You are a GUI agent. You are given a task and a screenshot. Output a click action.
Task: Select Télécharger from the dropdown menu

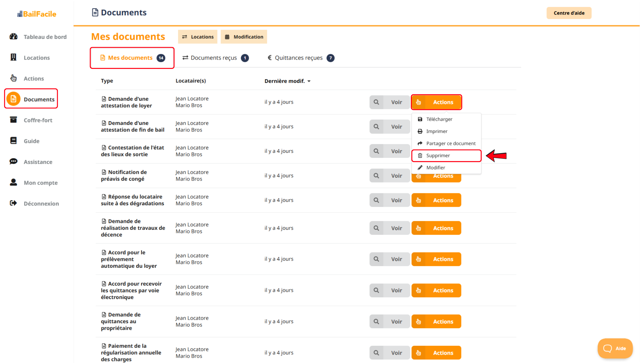coord(439,119)
